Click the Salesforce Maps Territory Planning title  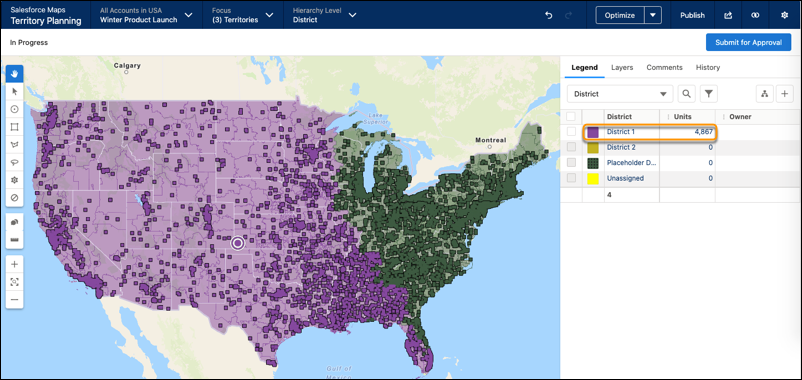[46, 16]
